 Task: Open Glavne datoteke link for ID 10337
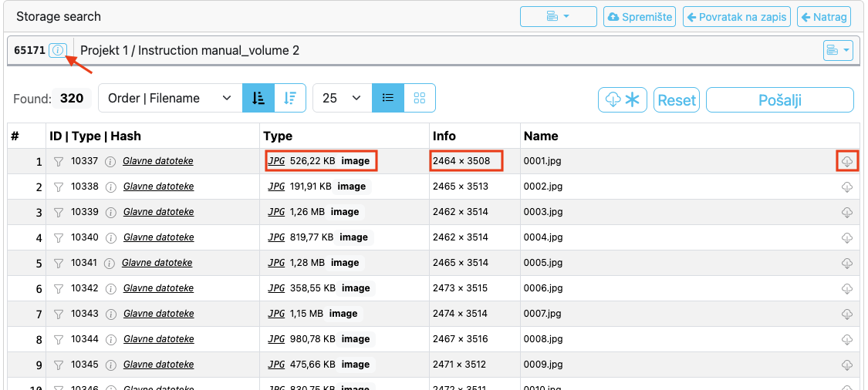pyautogui.click(x=158, y=161)
